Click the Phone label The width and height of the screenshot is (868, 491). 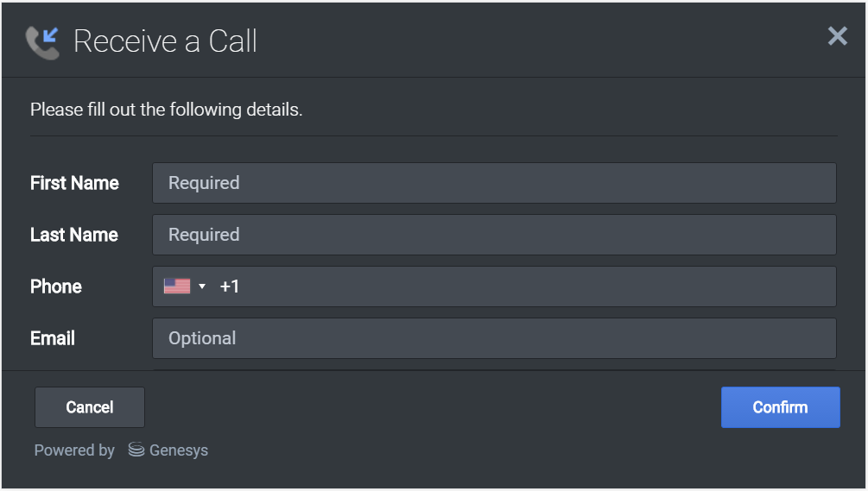[56, 286]
